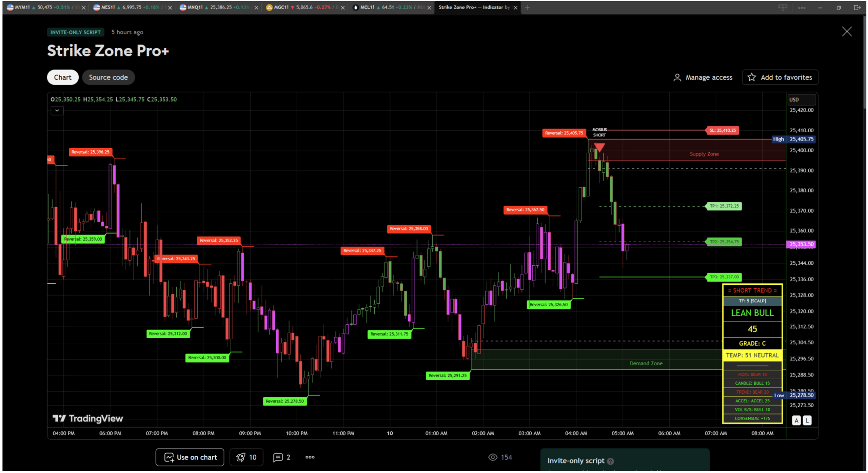Click the red MOBIUS SHORT triangle marker
This screenshot has height=473, width=868.
tap(599, 148)
